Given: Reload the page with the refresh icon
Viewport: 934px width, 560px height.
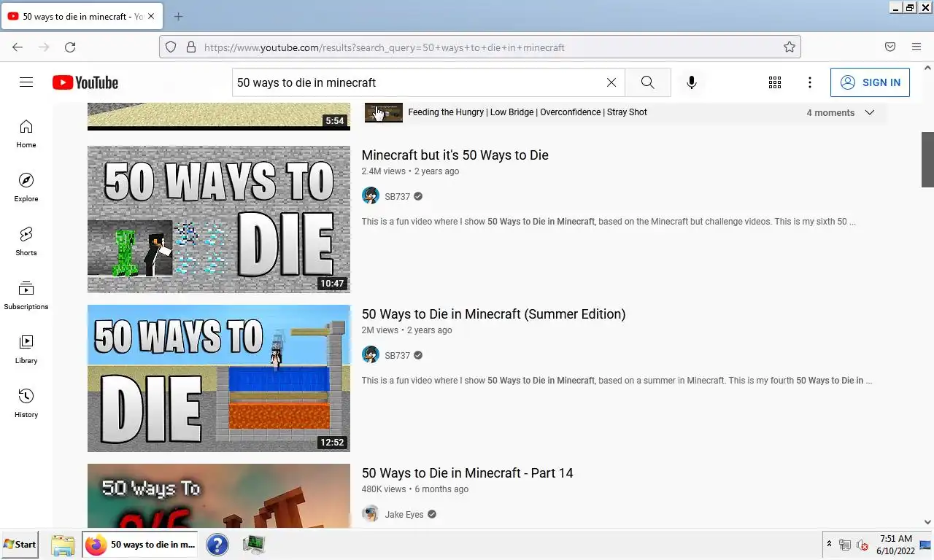Looking at the screenshot, I should click(70, 47).
